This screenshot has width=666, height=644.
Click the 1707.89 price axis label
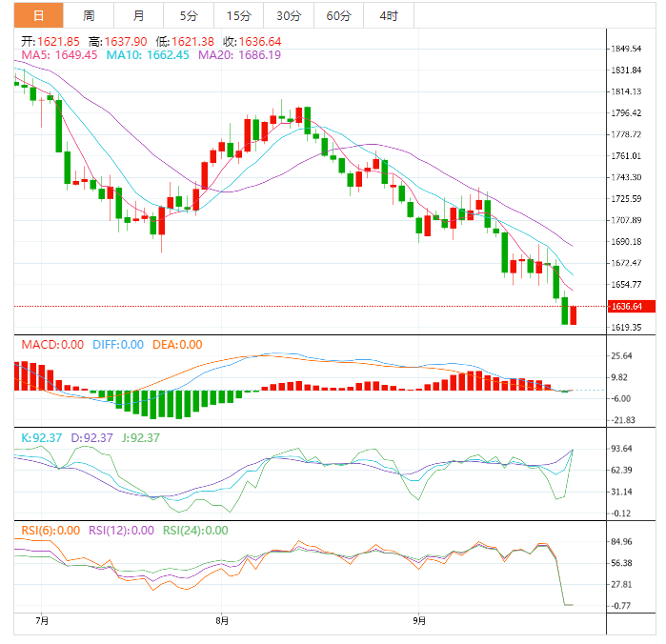(x=626, y=220)
